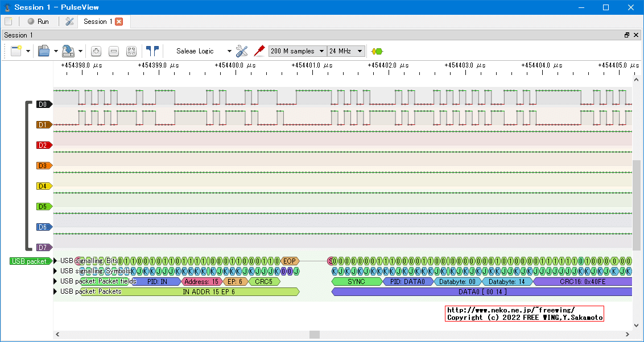This screenshot has width=644, height=342.
Task: Click the float dock window icon for Session 1
Action: [x=627, y=35]
